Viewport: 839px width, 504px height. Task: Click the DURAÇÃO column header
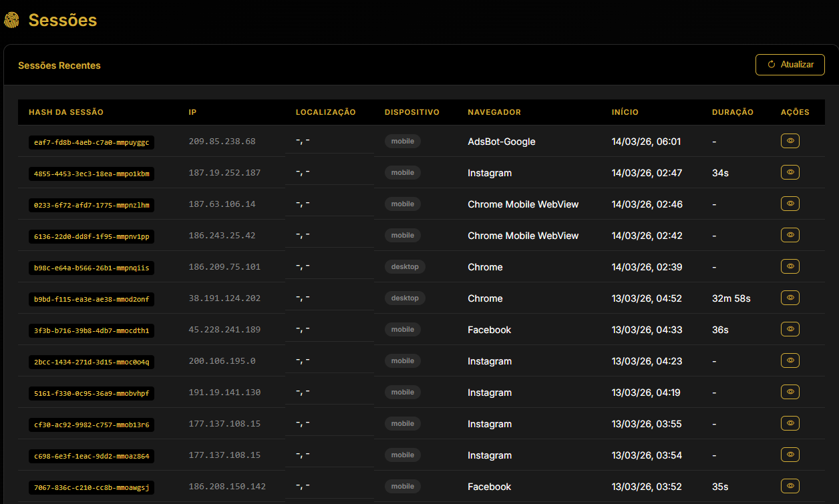tap(732, 112)
